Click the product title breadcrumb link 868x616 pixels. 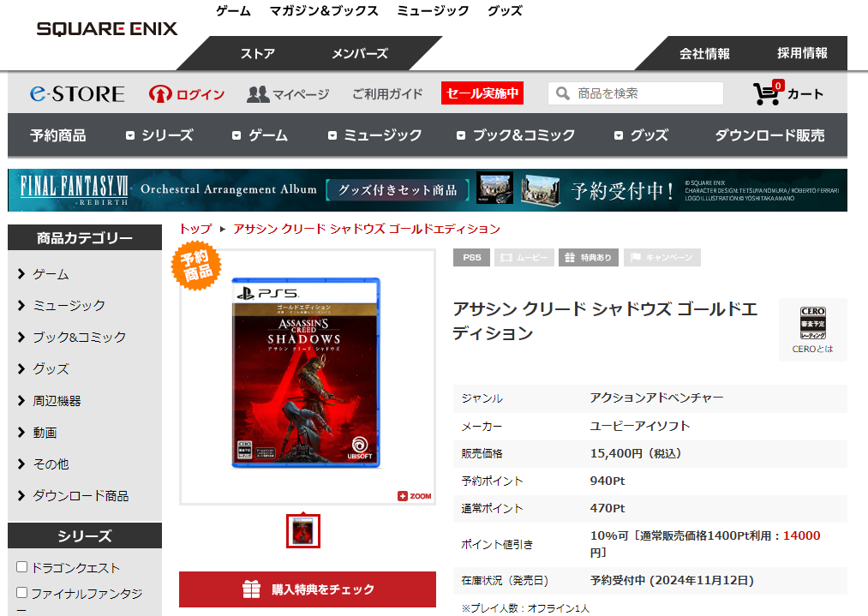(367, 229)
